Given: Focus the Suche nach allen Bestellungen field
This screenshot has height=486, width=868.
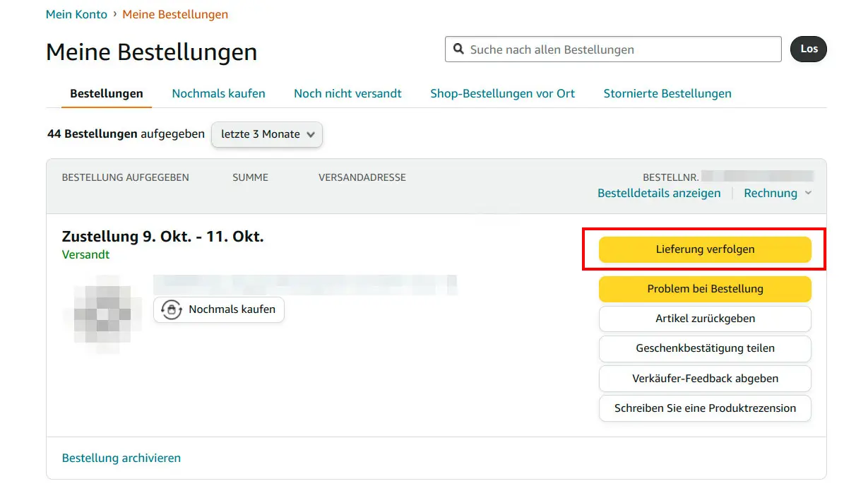Looking at the screenshot, I should coord(622,49).
